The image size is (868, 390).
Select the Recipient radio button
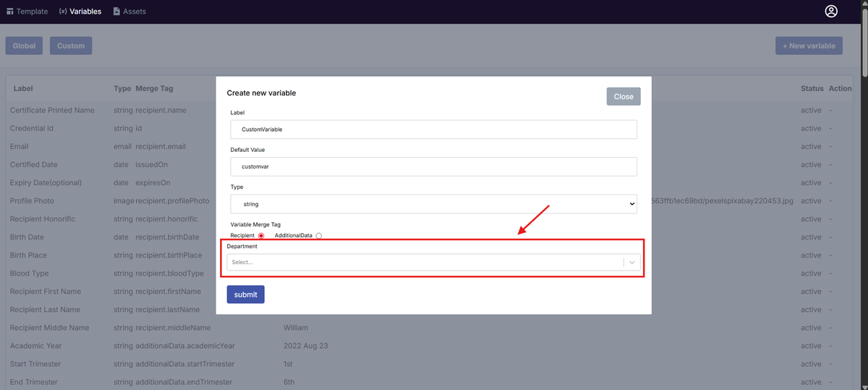(261, 236)
